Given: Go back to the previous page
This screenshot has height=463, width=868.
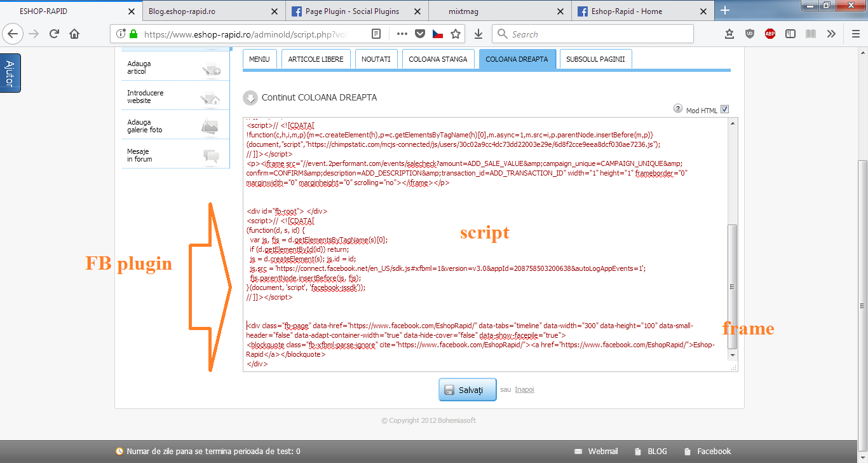Looking at the screenshot, I should tap(13, 34).
